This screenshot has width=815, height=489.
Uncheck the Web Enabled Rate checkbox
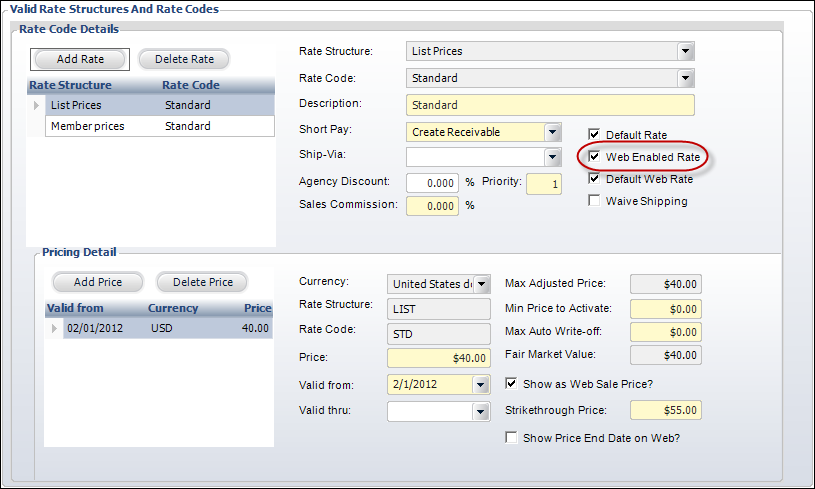[594, 156]
